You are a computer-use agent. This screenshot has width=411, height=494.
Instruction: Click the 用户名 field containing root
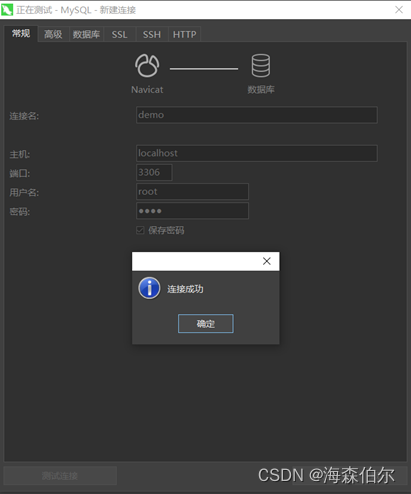[x=192, y=192]
